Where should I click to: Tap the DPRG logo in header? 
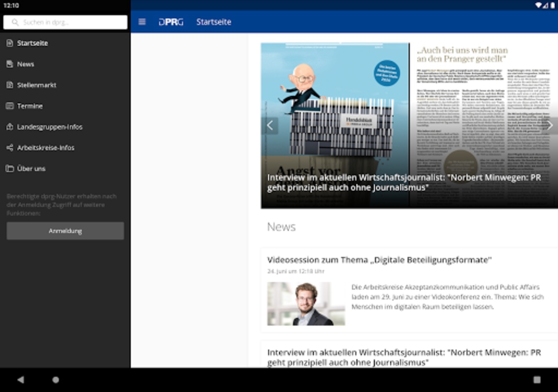171,22
